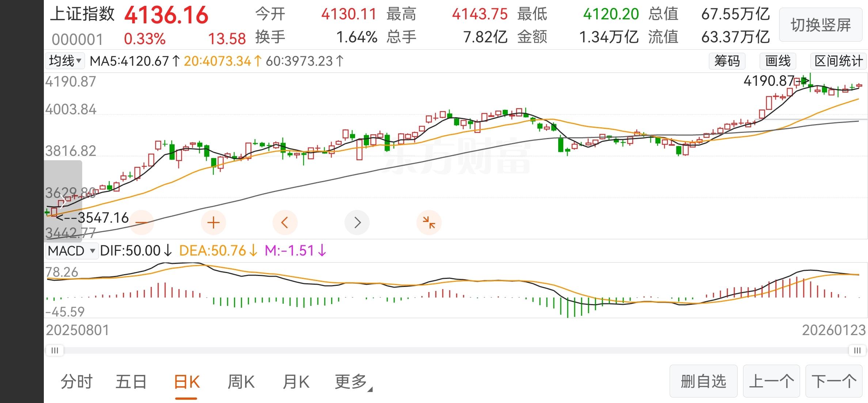868x403 pixels.
Task: Activate 画线 drawing tool
Action: (x=778, y=61)
